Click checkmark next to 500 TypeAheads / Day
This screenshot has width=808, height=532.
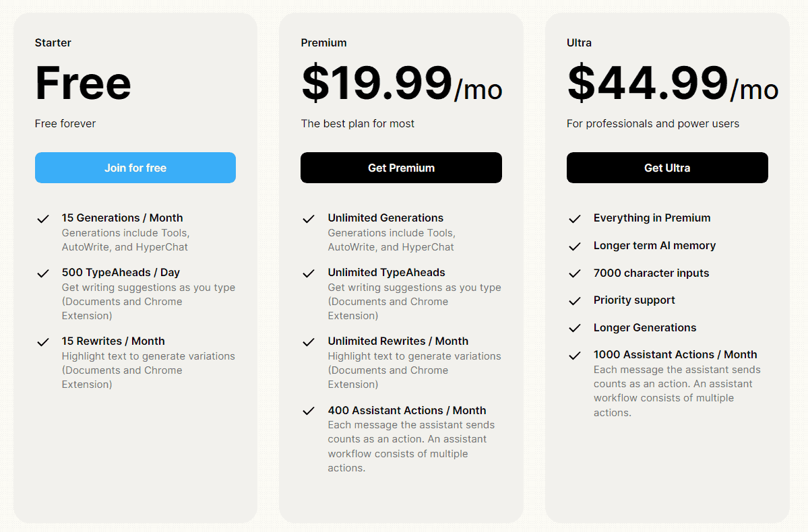coord(43,273)
